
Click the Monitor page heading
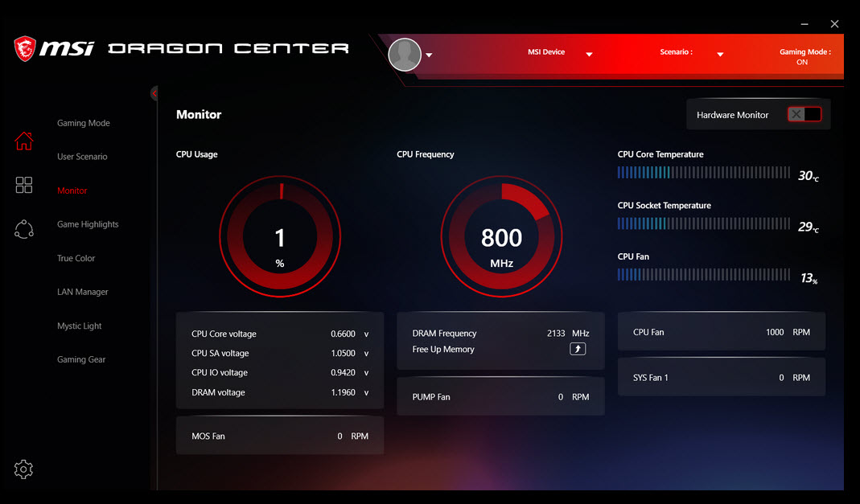pos(199,114)
